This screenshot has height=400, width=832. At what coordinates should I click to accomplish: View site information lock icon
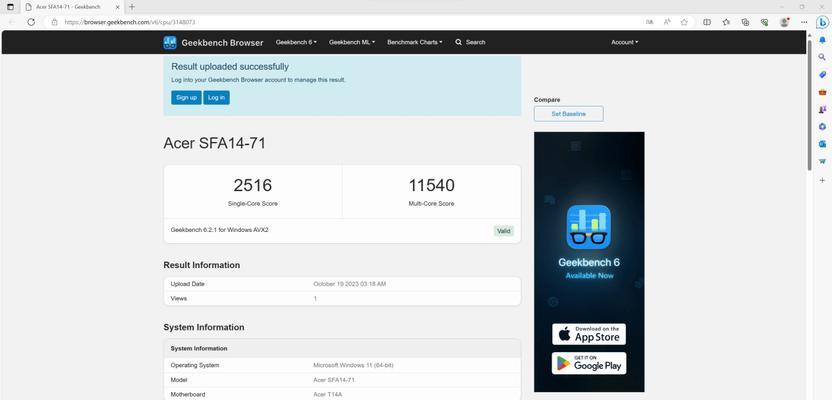(54, 22)
